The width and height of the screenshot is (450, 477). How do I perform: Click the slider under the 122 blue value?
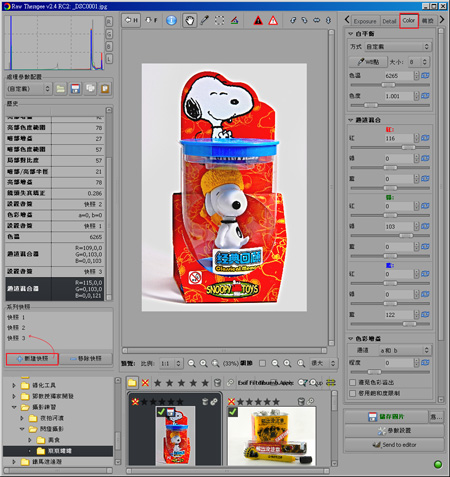(x=390, y=324)
